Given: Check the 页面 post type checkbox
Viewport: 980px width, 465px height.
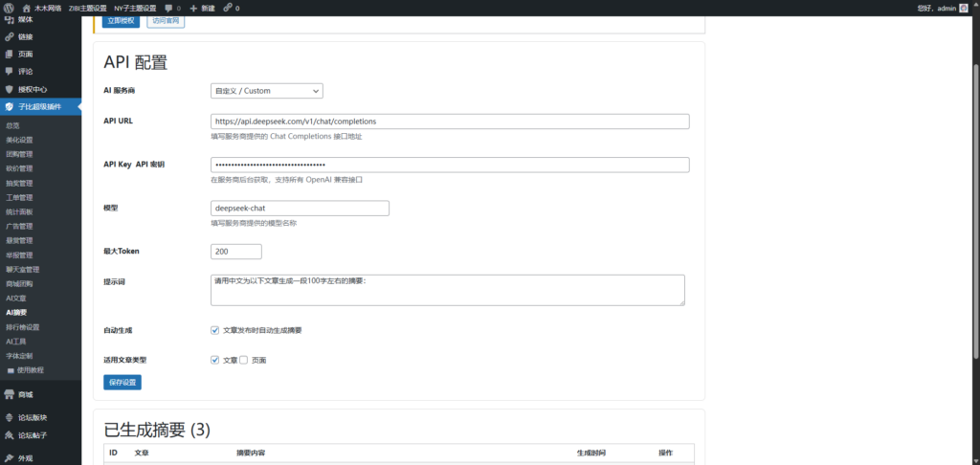Looking at the screenshot, I should point(243,360).
